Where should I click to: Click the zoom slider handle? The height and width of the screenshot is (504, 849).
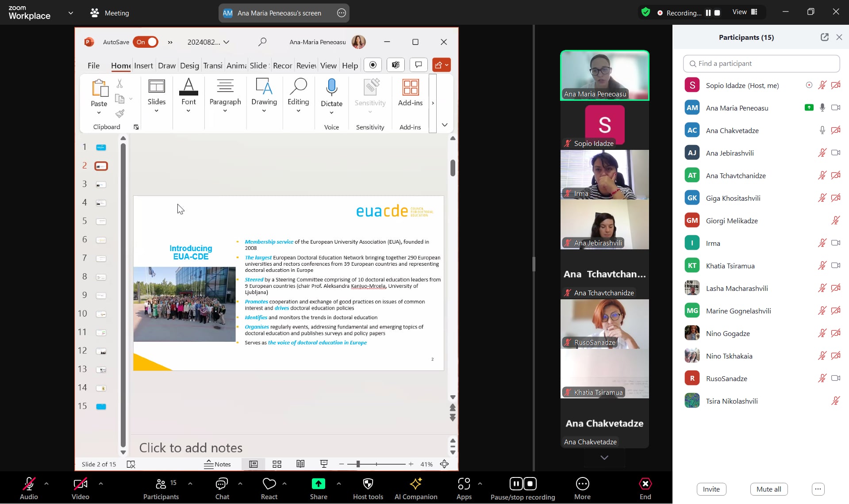click(358, 464)
